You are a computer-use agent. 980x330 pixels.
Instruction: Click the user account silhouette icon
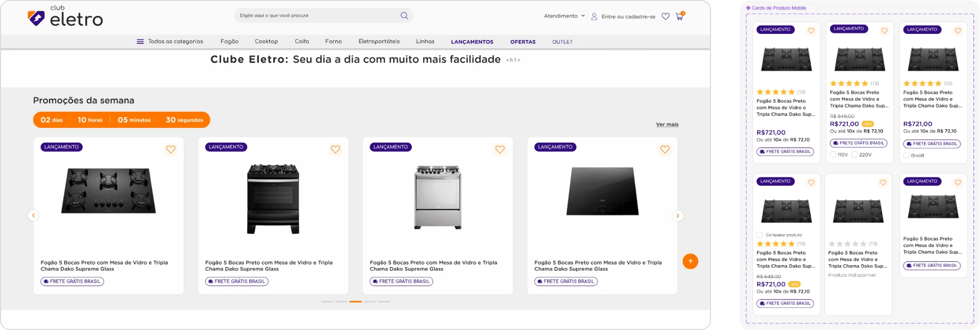pyautogui.click(x=594, y=16)
